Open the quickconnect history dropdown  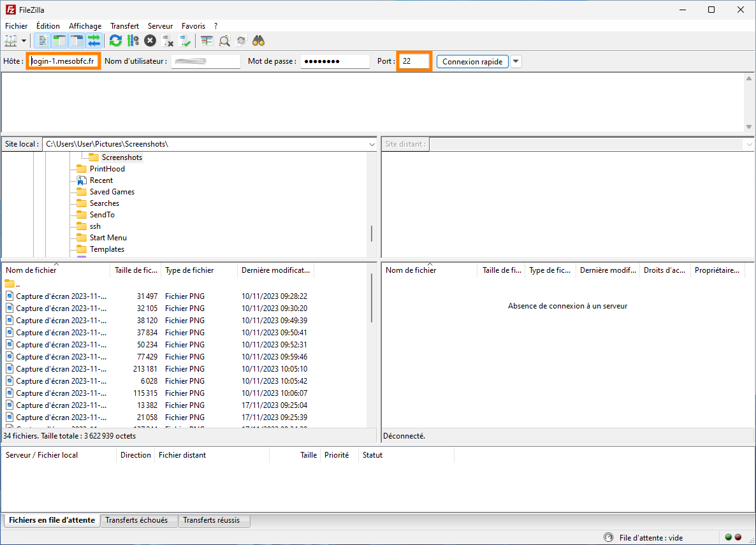(515, 61)
